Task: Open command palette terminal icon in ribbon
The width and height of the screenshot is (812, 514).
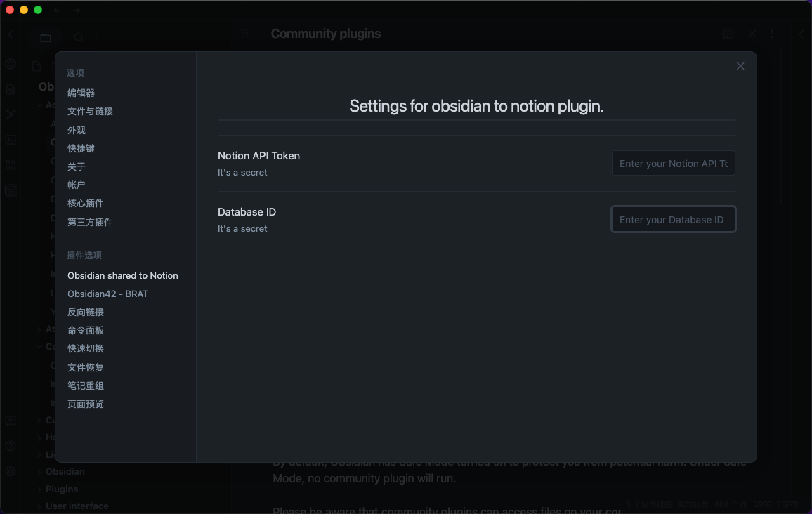Action: tap(11, 140)
